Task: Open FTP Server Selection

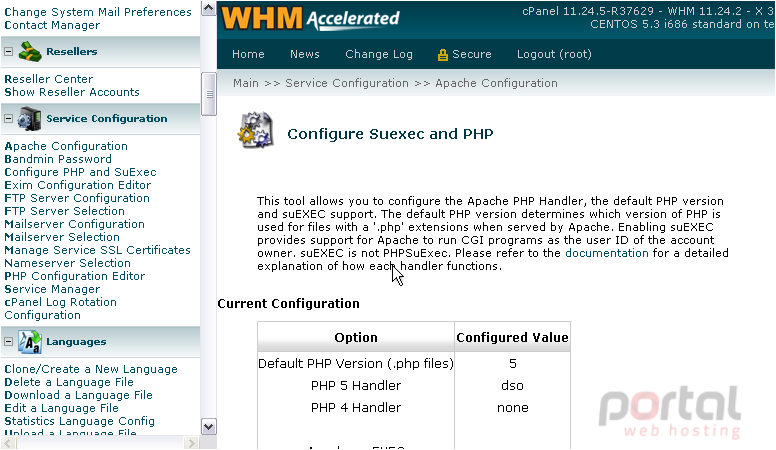Action: pyautogui.click(x=64, y=211)
